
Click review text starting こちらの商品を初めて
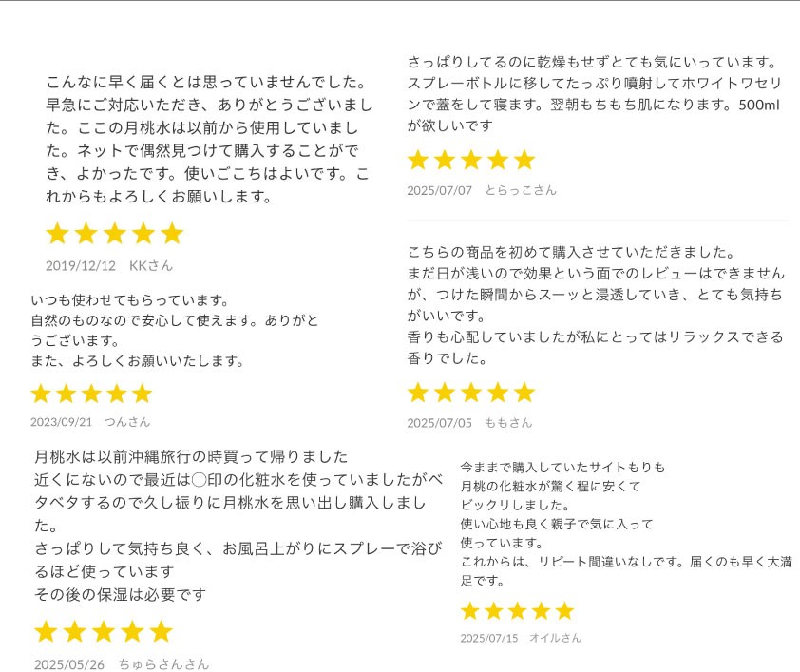click(595, 305)
